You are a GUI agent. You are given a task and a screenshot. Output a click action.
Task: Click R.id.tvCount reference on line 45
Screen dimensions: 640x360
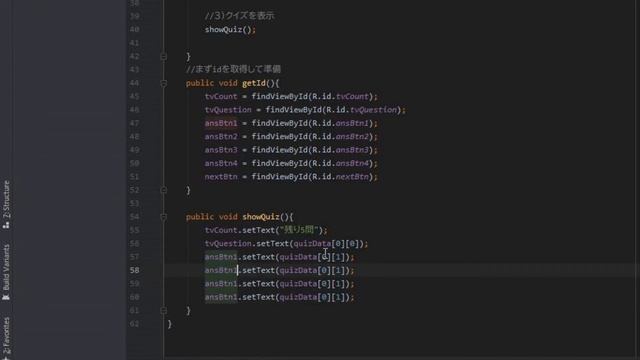pos(340,96)
